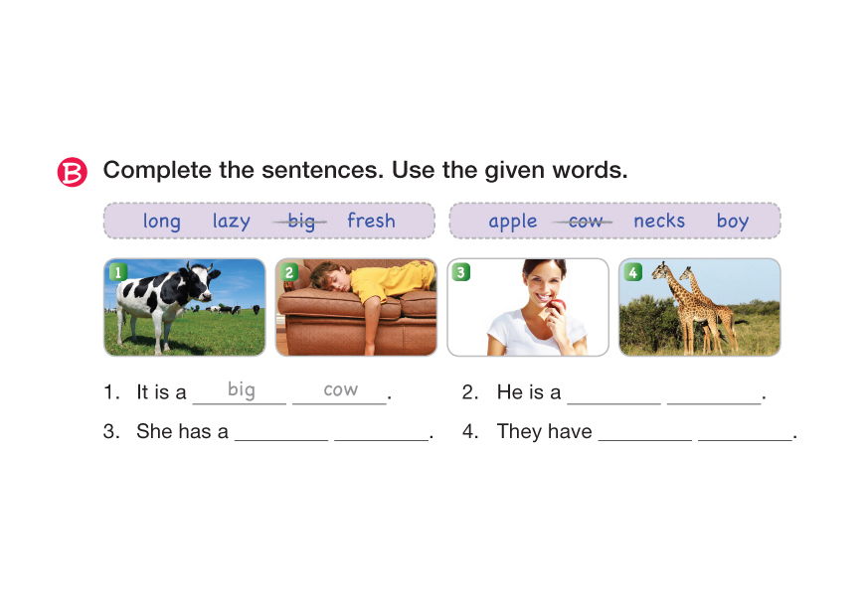Select the picture of the boy sleeping on the sofa
This screenshot has height=608, width=868.
point(356,307)
